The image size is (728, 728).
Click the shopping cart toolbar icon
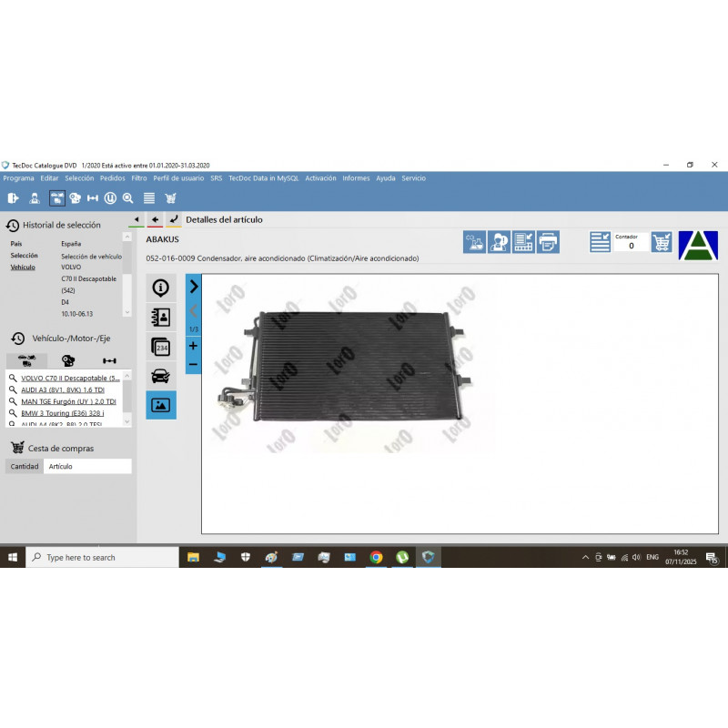[170, 197]
